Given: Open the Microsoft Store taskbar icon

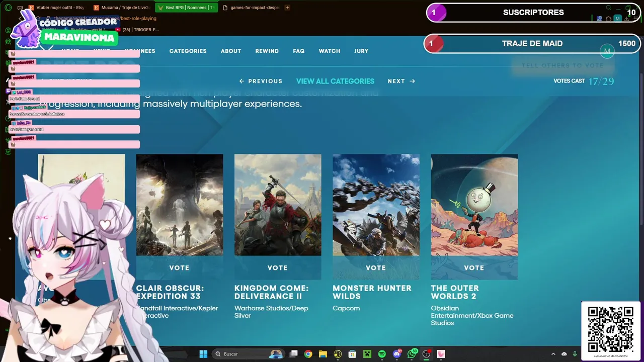Looking at the screenshot, I should point(353,354).
